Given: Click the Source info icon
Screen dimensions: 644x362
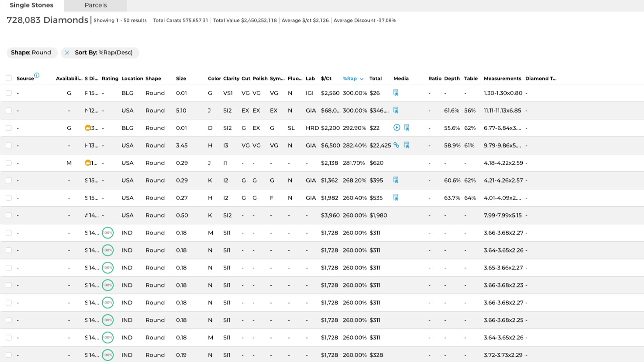Looking at the screenshot, I should 37,75.
